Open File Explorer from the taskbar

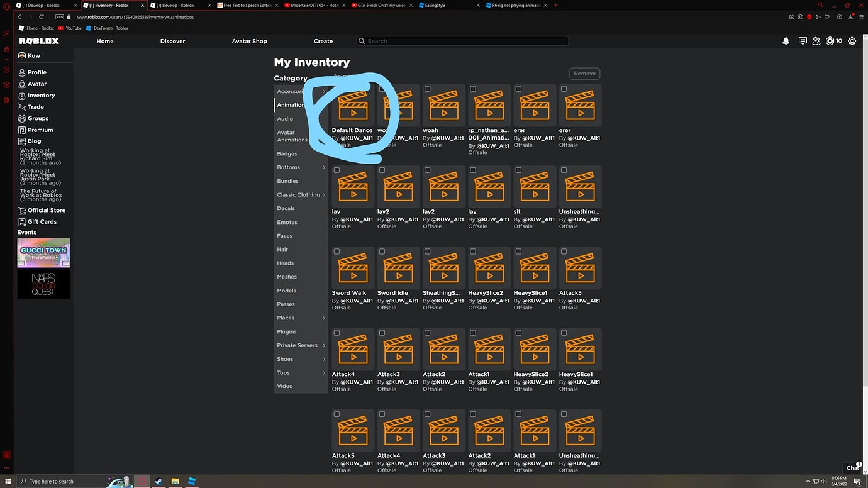(x=175, y=481)
